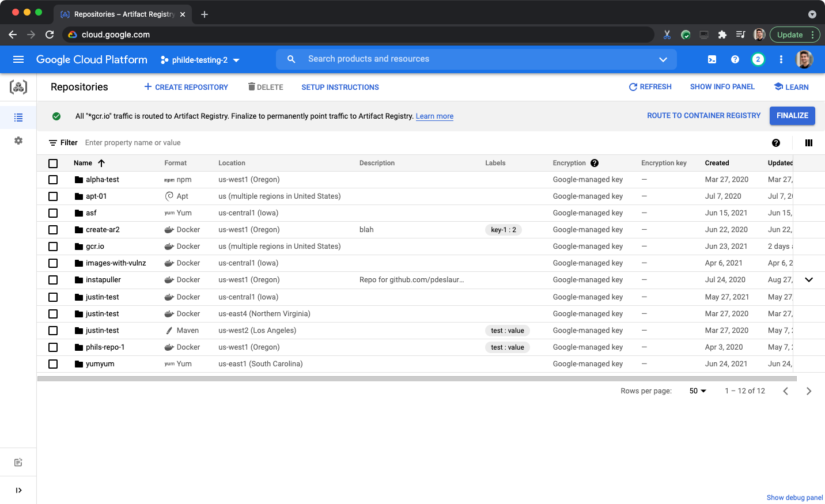The image size is (825, 504).
Task: Select Repositories list icon in sidebar
Action: pos(18,118)
